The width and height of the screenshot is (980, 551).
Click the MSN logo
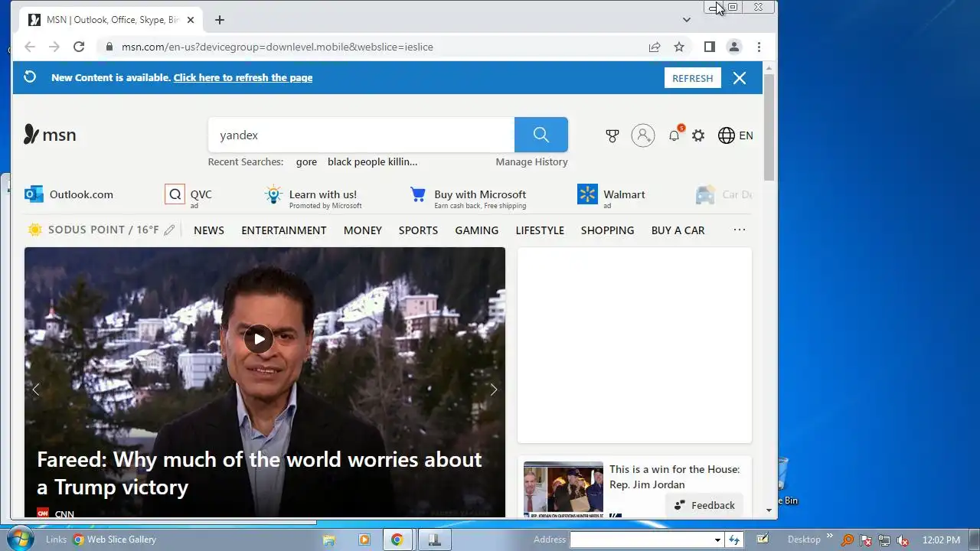[x=51, y=135]
